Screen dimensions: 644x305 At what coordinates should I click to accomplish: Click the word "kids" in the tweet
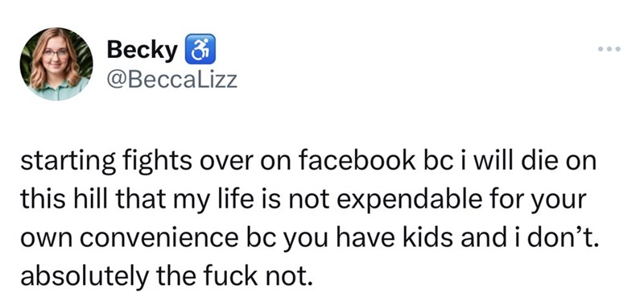click(431, 238)
